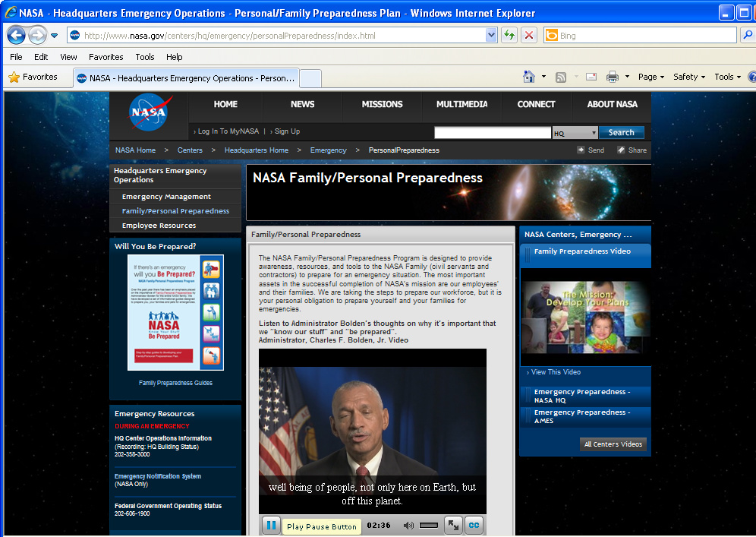Click the Be Prepared guide thumbnail

[x=175, y=313]
